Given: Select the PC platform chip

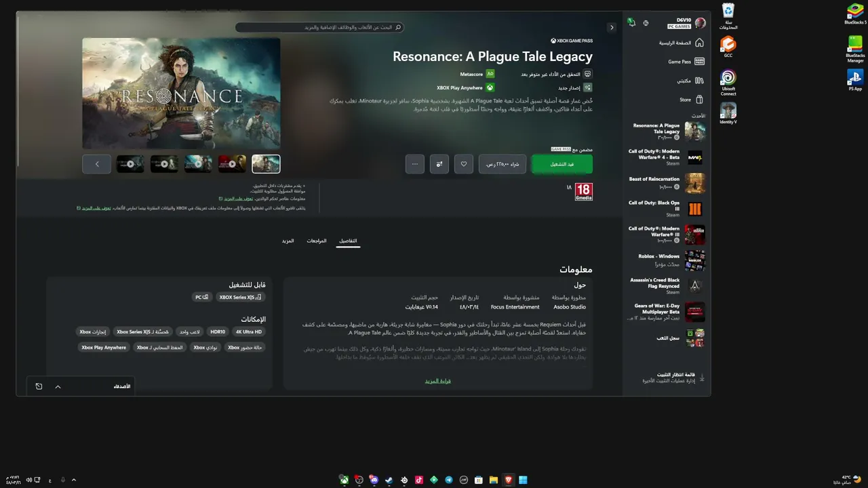Looking at the screenshot, I should (202, 297).
